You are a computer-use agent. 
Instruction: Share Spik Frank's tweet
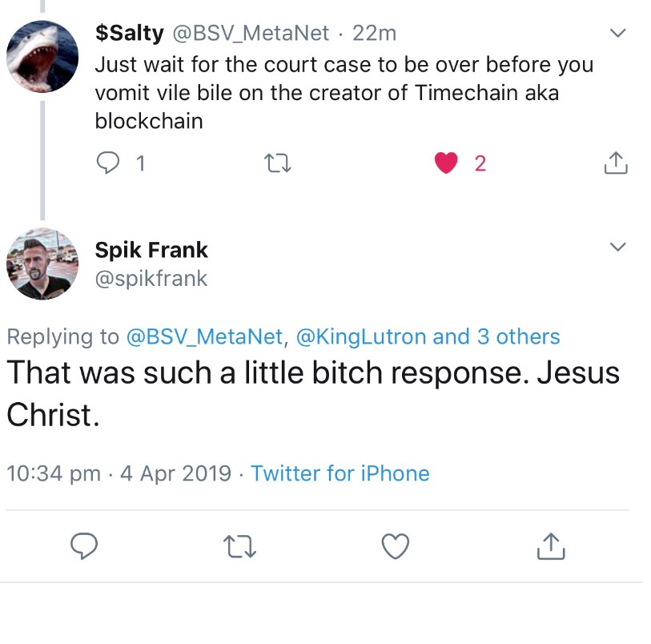click(x=549, y=546)
